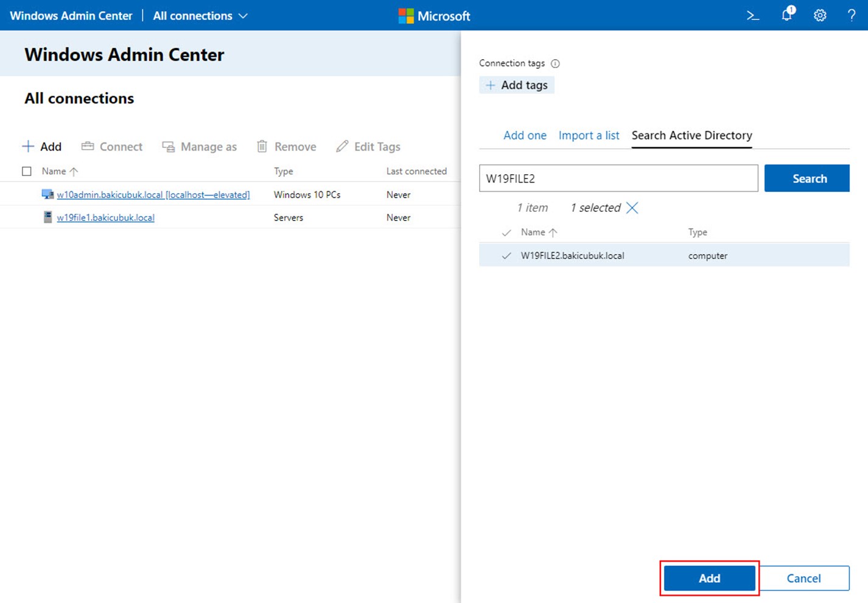Click the Type column header in connections

click(284, 171)
